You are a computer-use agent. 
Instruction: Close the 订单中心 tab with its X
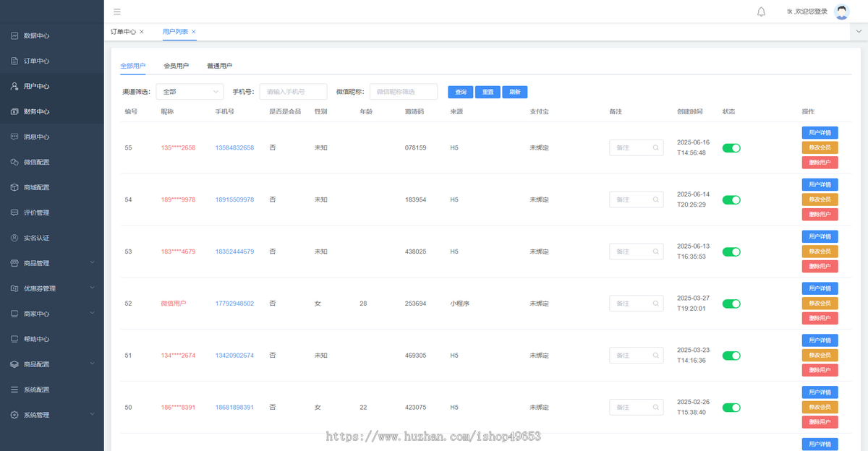point(142,32)
